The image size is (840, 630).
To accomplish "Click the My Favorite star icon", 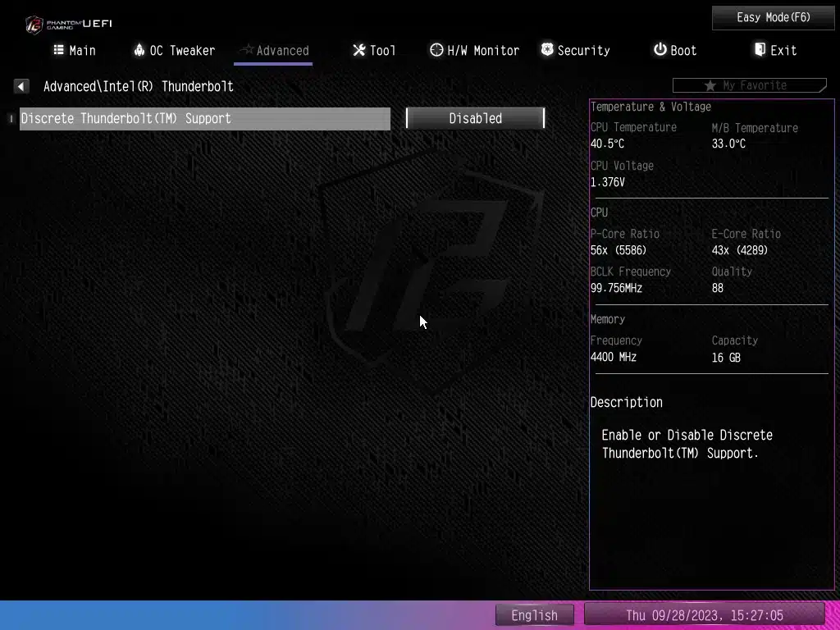I will 710,85.
